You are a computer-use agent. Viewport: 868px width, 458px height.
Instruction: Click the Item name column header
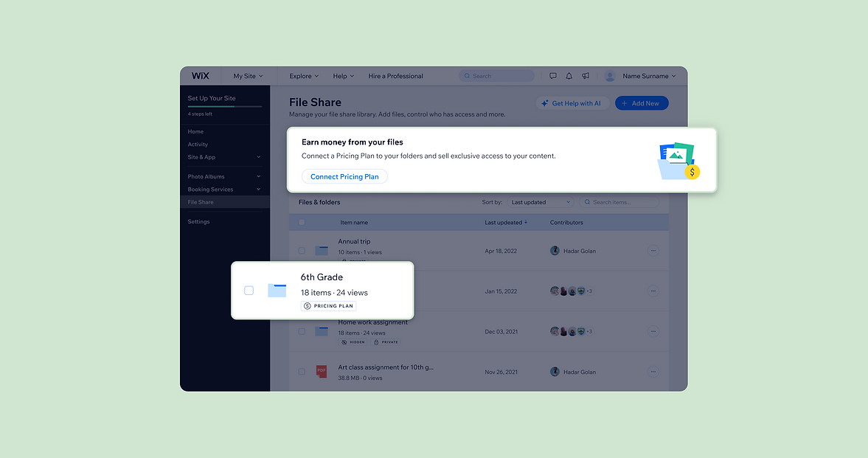(x=354, y=223)
